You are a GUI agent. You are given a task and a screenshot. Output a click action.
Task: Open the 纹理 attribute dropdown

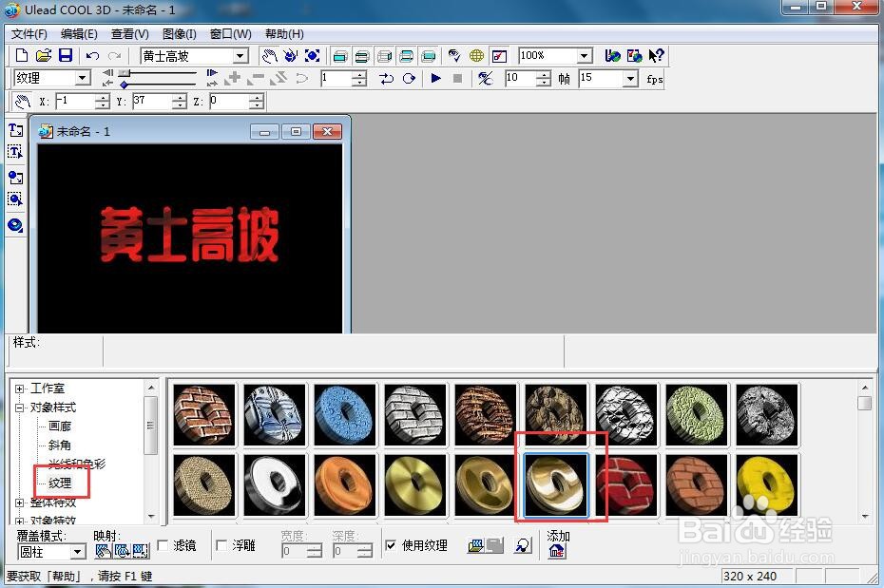[x=83, y=78]
